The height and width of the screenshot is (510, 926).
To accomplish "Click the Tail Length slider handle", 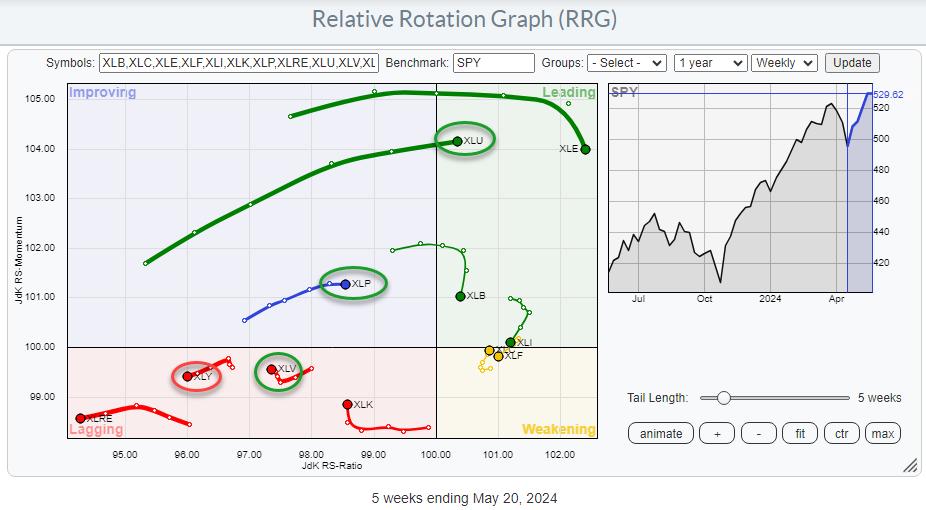I will click(x=723, y=397).
